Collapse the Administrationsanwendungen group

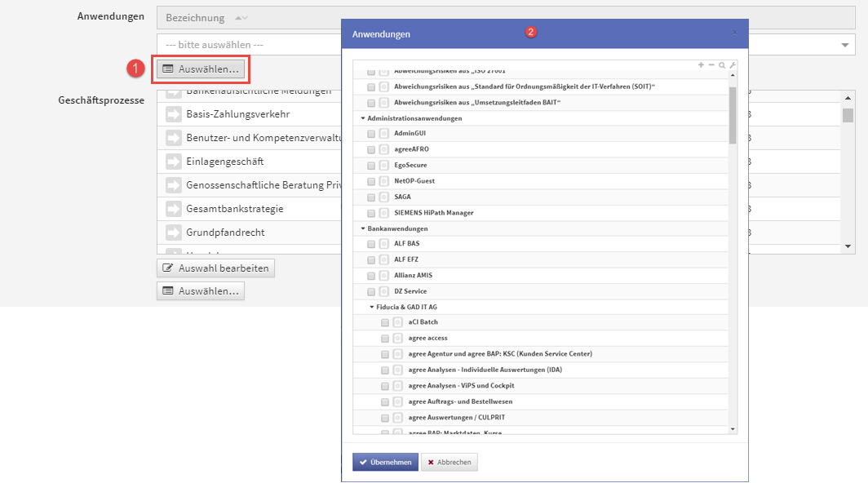click(x=363, y=118)
